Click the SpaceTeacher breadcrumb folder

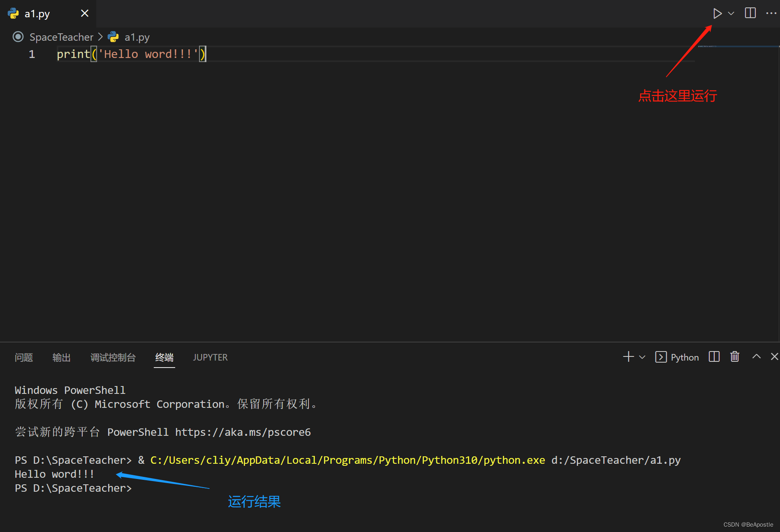(61, 37)
